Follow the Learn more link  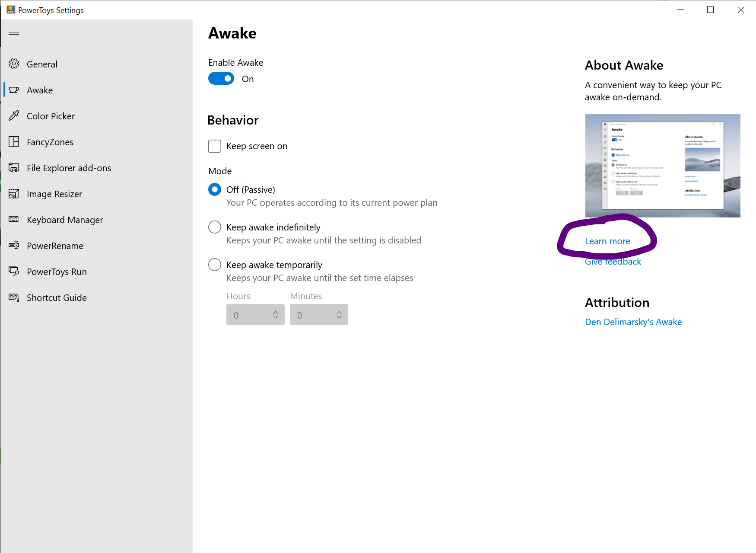[607, 241]
